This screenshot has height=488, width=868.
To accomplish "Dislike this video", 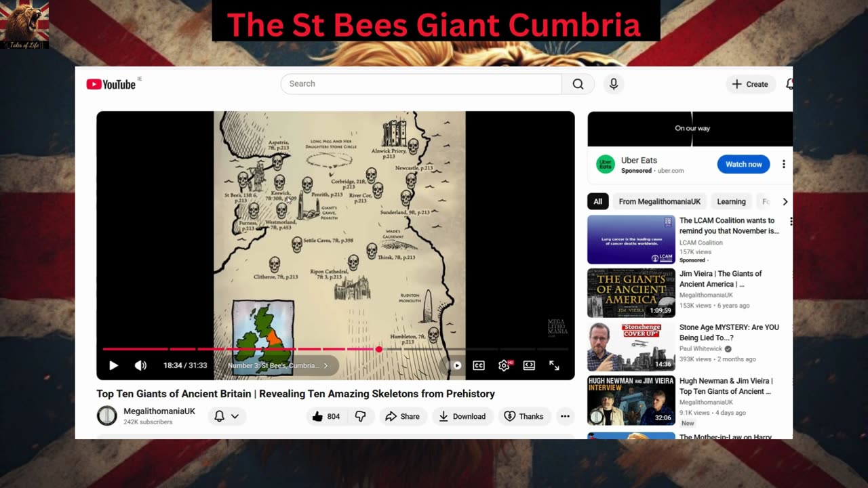I will pyautogui.click(x=361, y=416).
